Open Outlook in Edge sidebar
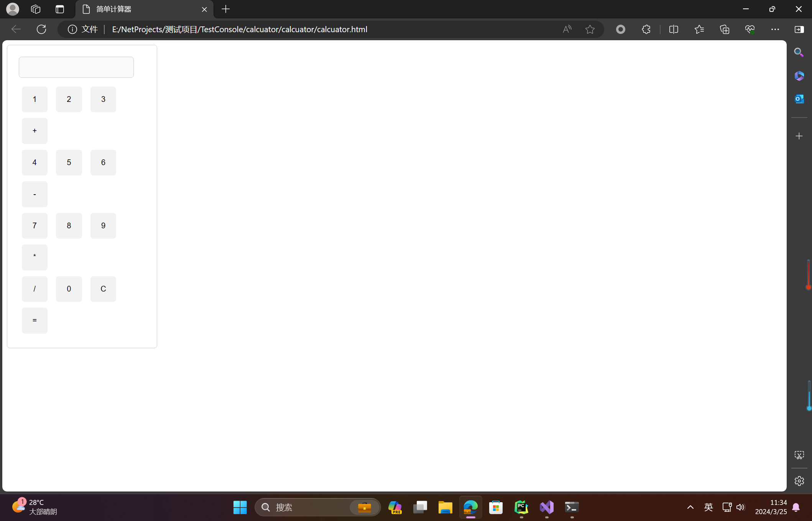 (x=799, y=99)
